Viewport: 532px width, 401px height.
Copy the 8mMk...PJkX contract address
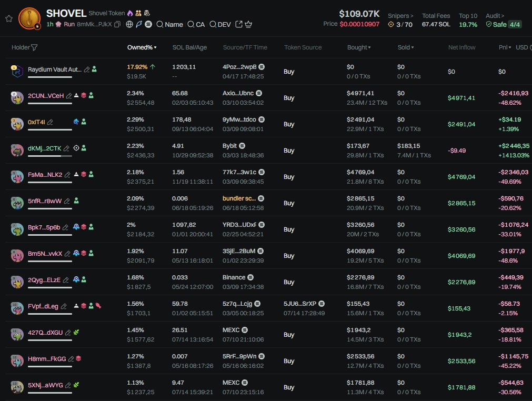coord(117,24)
